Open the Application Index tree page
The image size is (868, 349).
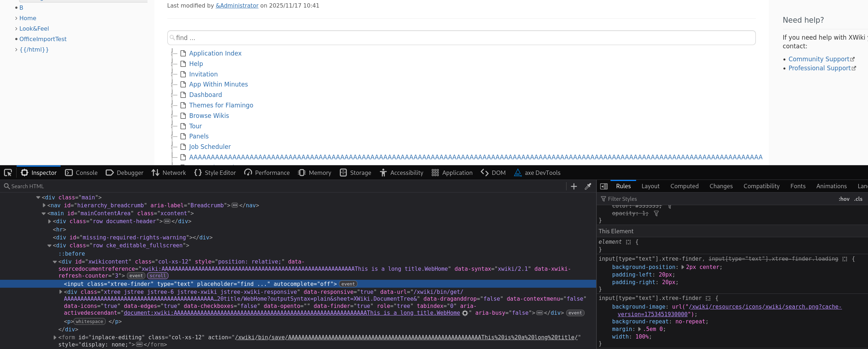click(x=215, y=53)
